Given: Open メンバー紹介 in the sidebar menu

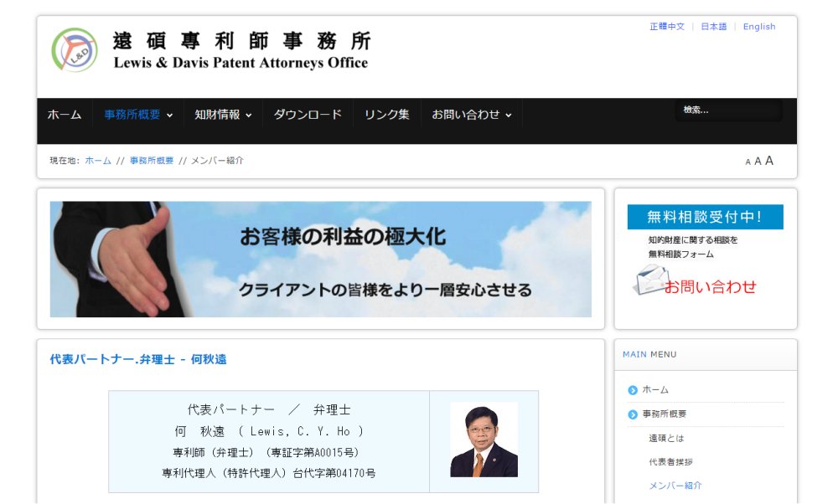Looking at the screenshot, I should [675, 486].
